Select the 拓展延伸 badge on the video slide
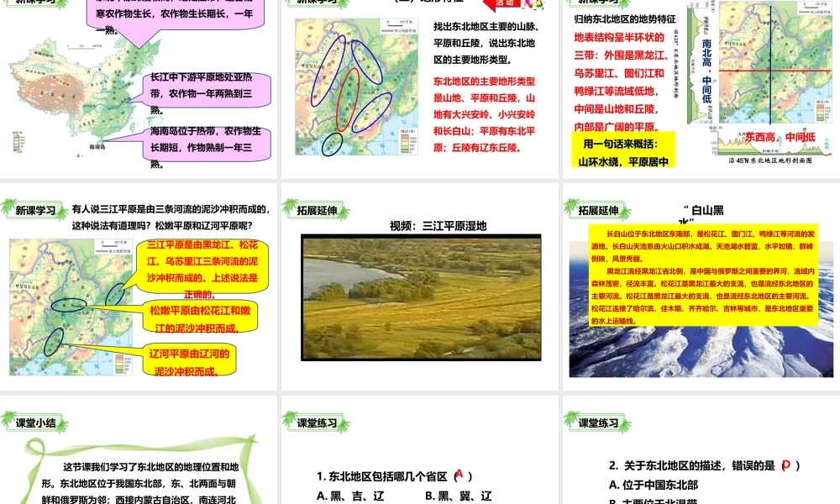Screen dimensions: 840x504 tap(317, 210)
